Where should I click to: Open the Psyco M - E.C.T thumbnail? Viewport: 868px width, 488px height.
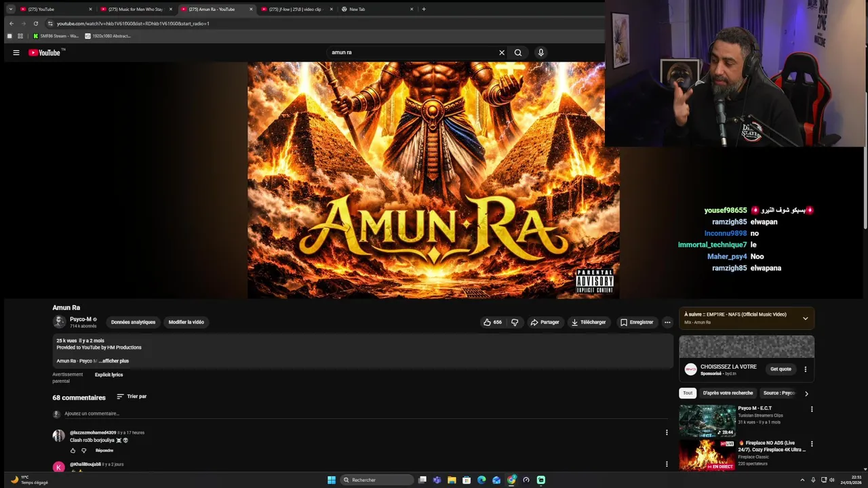707,420
